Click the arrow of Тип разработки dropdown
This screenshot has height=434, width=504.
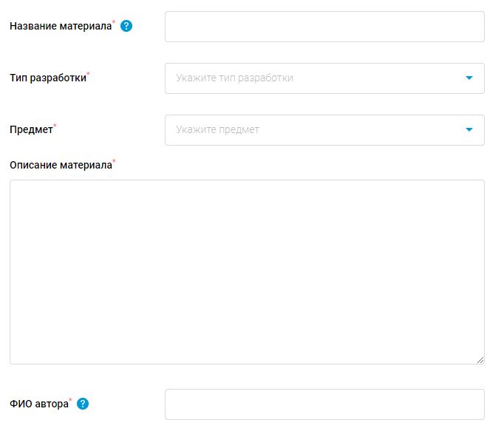(x=469, y=78)
